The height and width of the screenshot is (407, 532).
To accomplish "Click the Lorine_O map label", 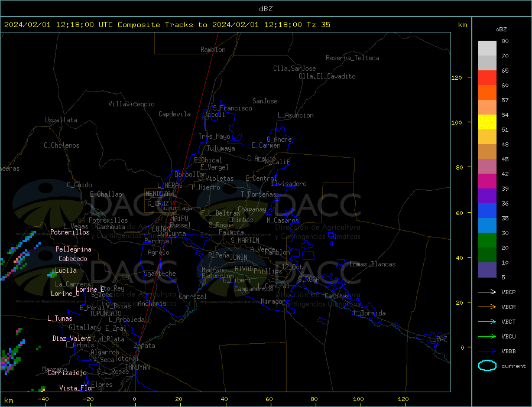I will tap(65, 294).
